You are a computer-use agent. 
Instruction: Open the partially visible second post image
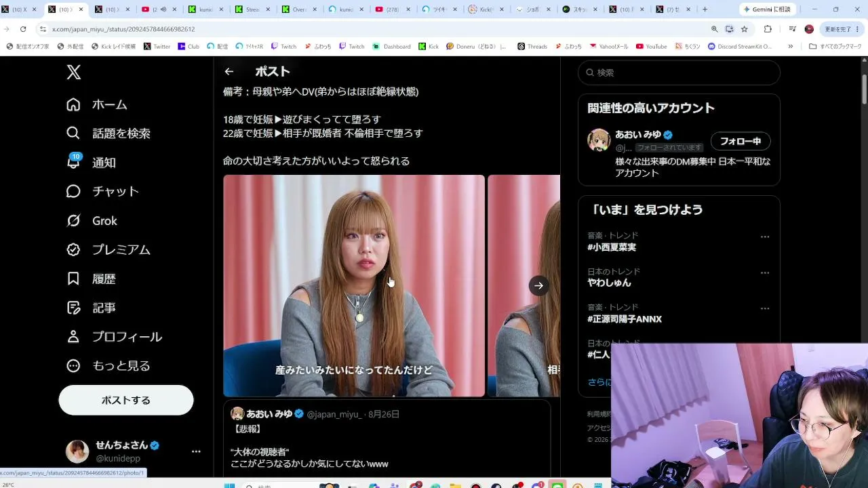coord(524,285)
